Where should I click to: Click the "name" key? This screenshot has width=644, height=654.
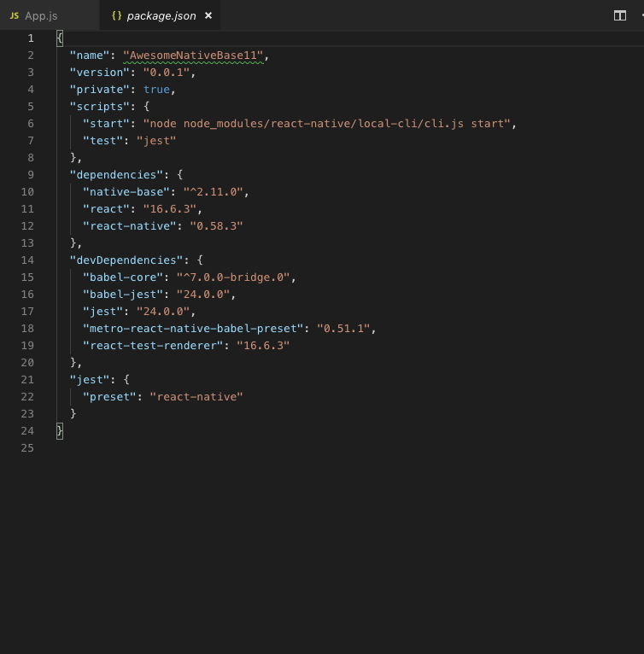tap(90, 55)
